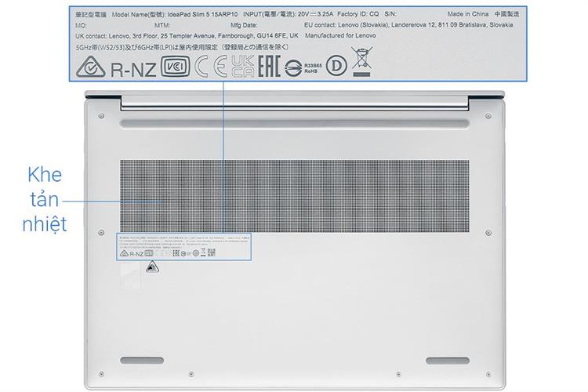The height and width of the screenshot is (392, 588).
Task: Click the RCM triangle checkmark compliance mark
Action: 91,67
